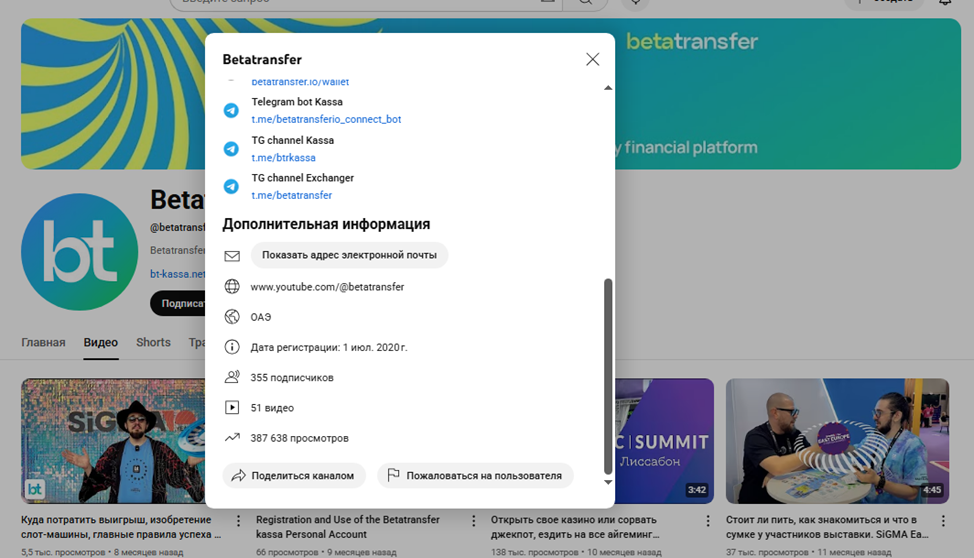Image resolution: width=974 pixels, height=558 pixels.
Task: Click the email envelope icon
Action: [232, 255]
